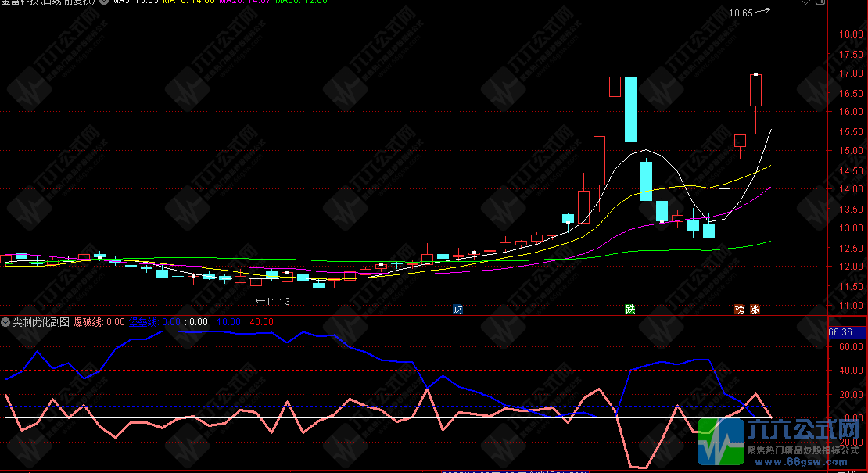Screen dimensions: 868x473
Task: Click the 18.00 price axis label
Action: pos(851,34)
